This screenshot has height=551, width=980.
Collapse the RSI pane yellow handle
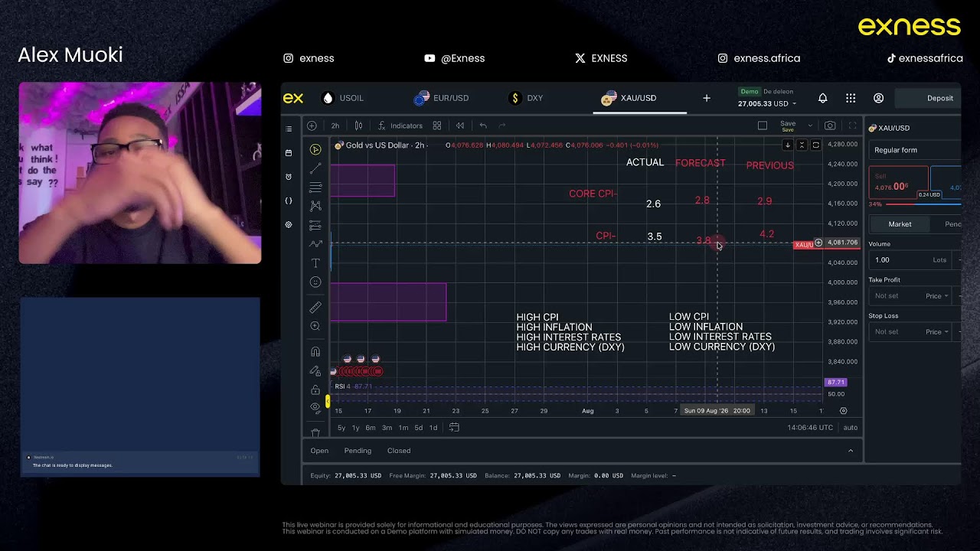(328, 402)
